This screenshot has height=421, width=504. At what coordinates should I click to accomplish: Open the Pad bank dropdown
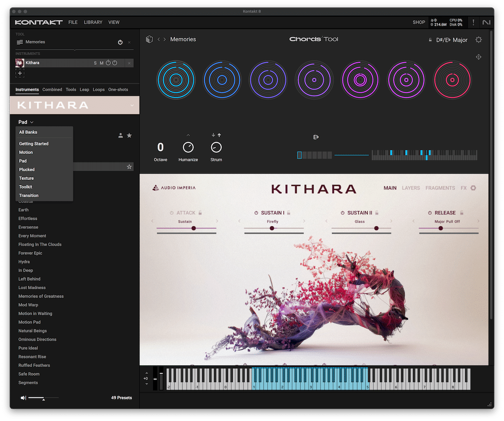[x=26, y=122]
